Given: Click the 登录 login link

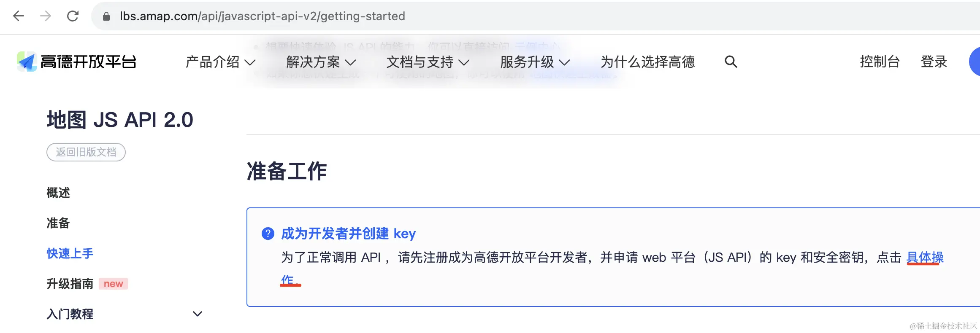Looking at the screenshot, I should coord(934,62).
